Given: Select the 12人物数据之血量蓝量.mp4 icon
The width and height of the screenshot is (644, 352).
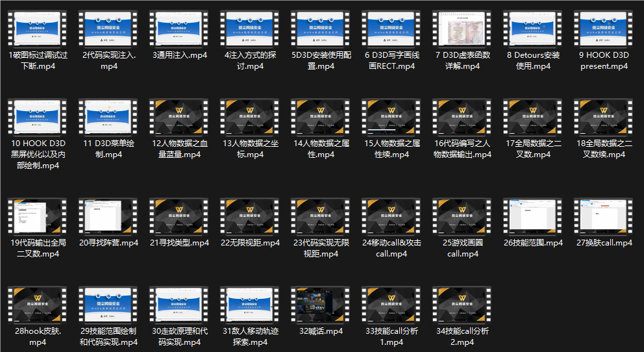Looking at the screenshot, I should [179, 117].
